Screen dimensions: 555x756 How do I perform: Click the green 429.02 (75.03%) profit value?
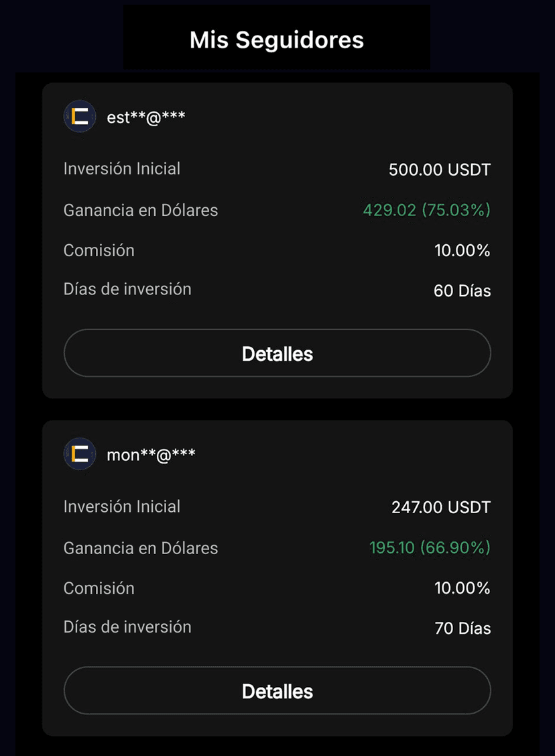point(426,210)
